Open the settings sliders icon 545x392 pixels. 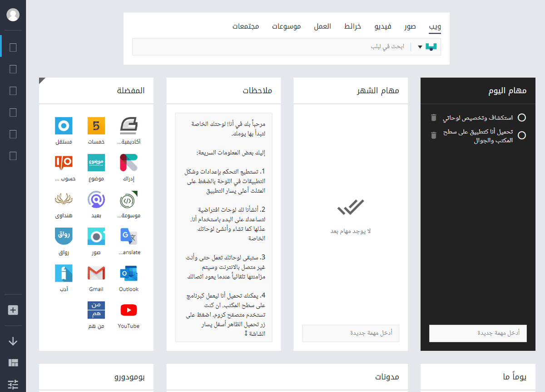(x=13, y=384)
